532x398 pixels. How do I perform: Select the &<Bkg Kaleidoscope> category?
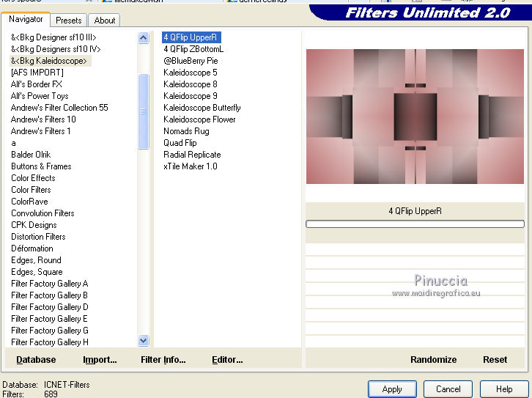(x=50, y=61)
